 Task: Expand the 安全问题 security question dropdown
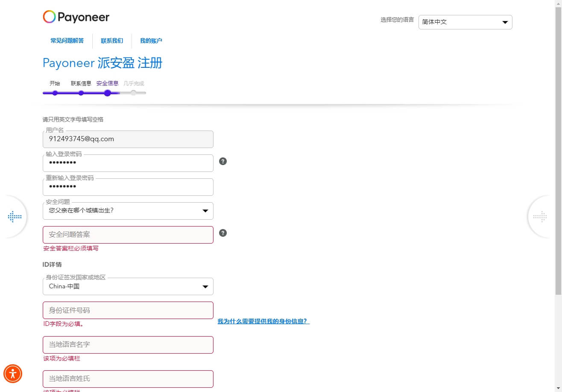pos(128,211)
